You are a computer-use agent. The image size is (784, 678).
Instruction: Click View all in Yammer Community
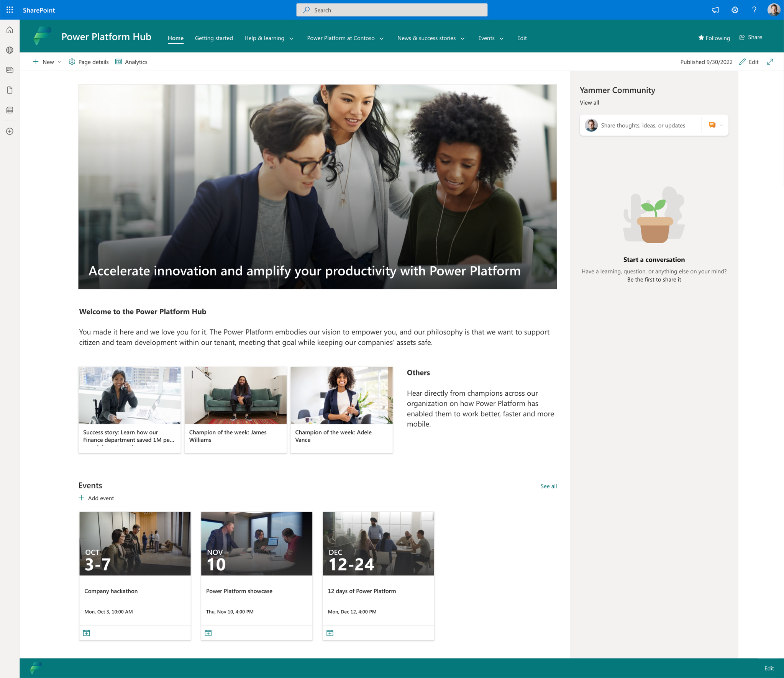589,102
